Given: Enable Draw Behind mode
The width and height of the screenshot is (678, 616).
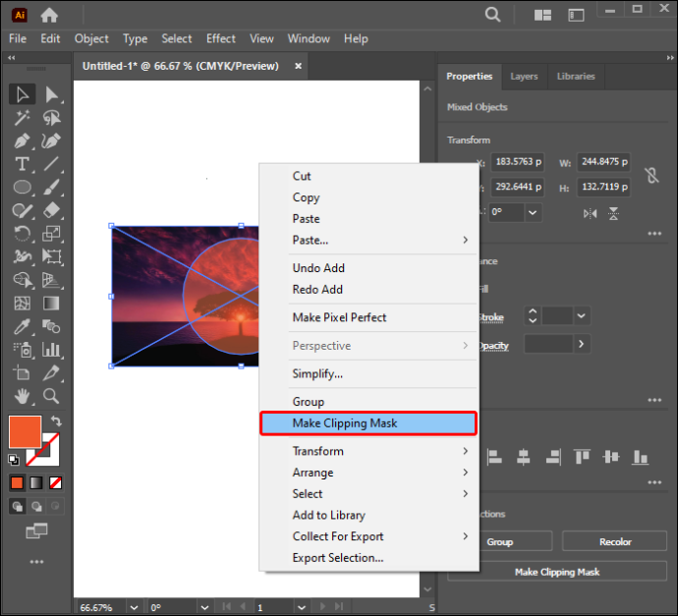Looking at the screenshot, I should pos(36,506).
